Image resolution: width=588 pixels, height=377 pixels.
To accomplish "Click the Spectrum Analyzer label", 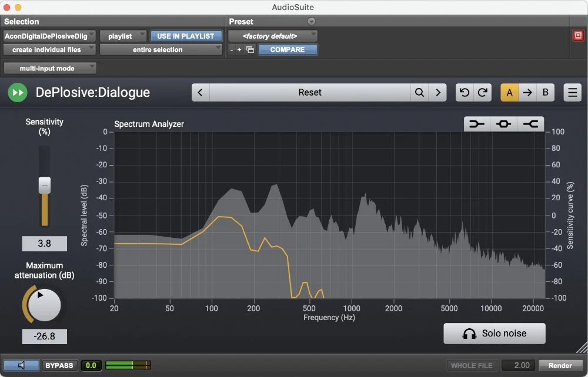I will point(149,124).
